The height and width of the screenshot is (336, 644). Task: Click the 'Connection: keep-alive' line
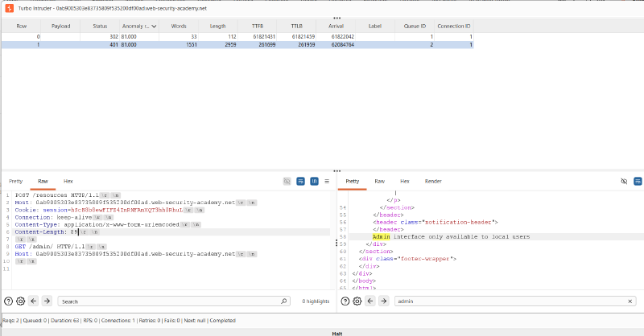64,218
